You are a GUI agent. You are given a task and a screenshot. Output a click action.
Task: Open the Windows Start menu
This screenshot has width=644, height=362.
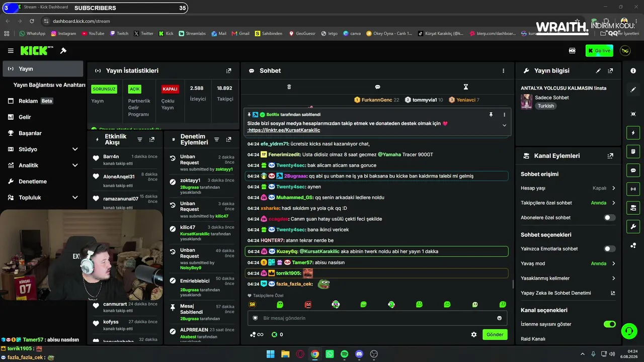[270, 354]
